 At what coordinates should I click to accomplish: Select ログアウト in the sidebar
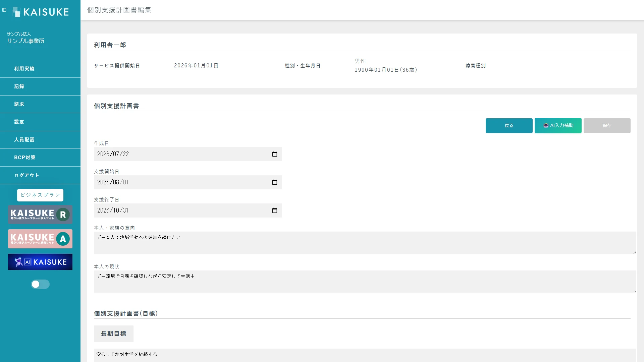[x=40, y=175]
